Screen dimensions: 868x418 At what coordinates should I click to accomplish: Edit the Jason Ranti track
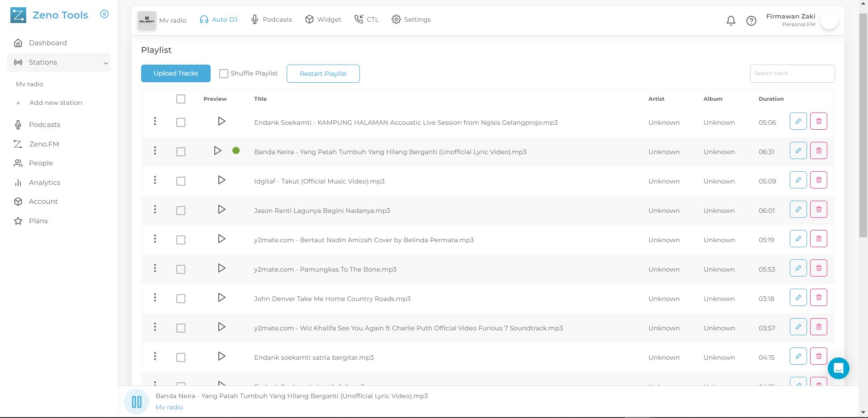[798, 209]
